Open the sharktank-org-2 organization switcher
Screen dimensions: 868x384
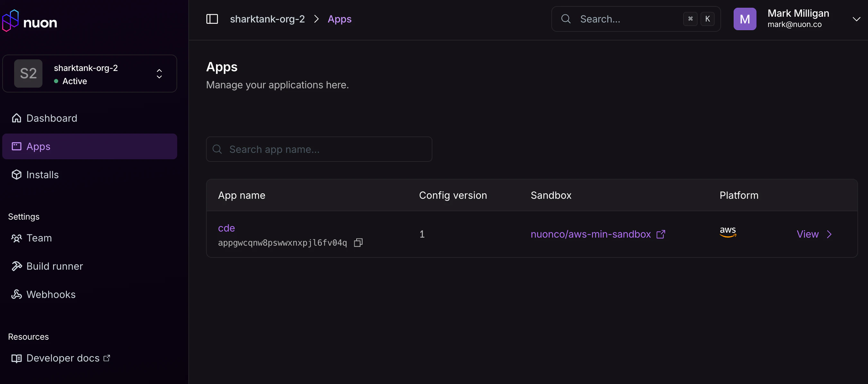[x=90, y=74]
